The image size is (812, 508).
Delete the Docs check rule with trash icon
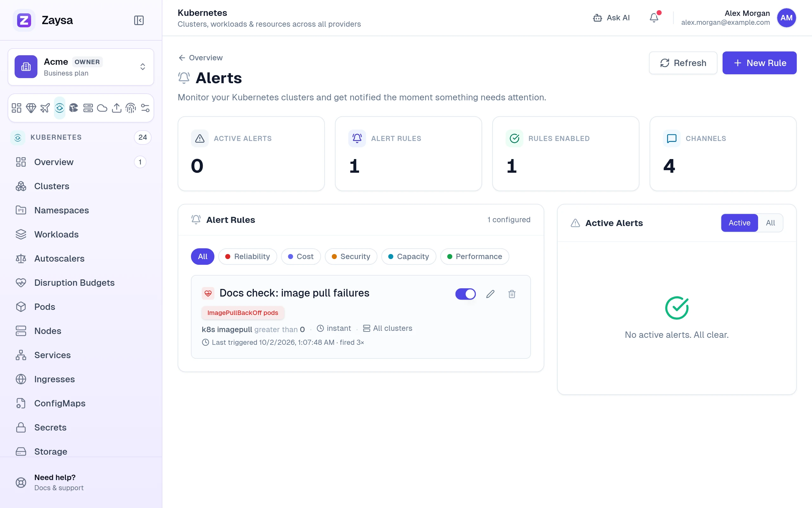click(512, 294)
